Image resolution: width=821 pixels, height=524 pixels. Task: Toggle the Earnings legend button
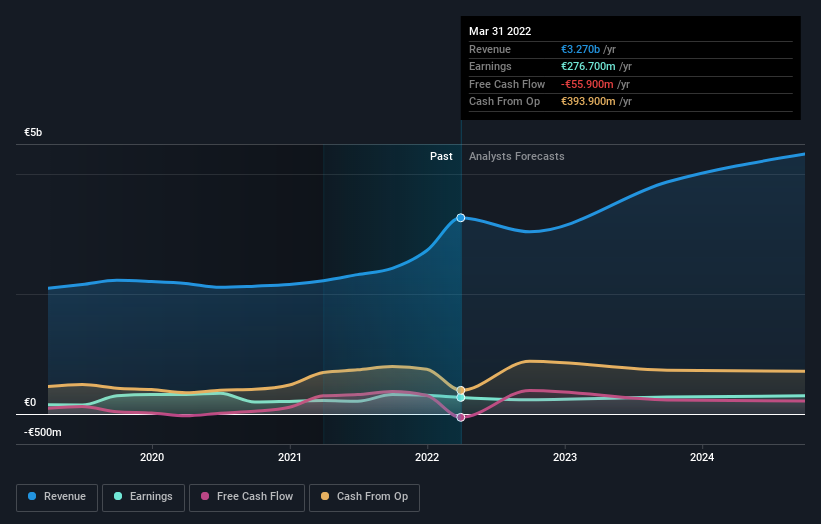143,497
